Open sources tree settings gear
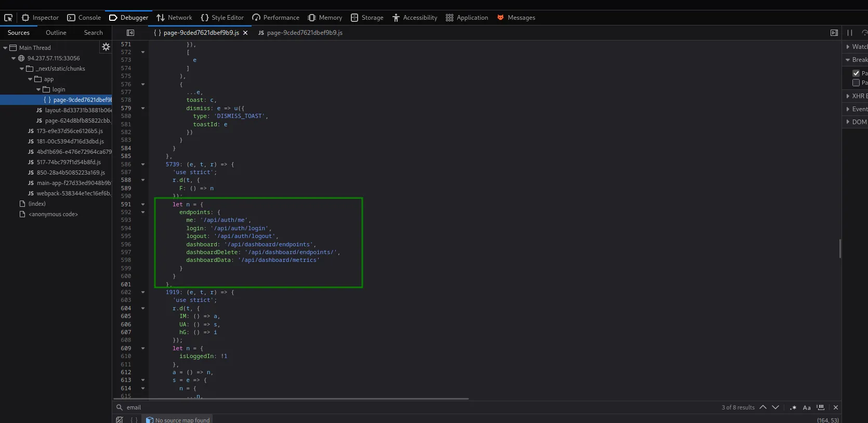The image size is (868, 423). click(106, 47)
